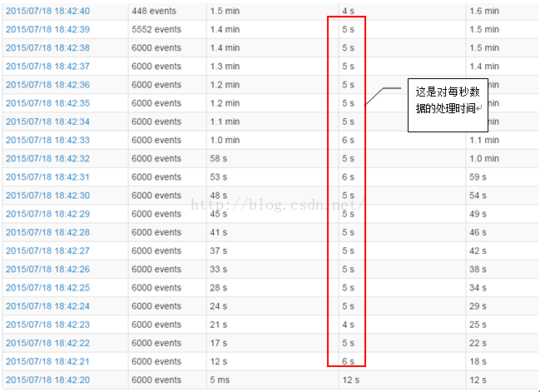Select the "54 s" total delay cell

(x=478, y=196)
